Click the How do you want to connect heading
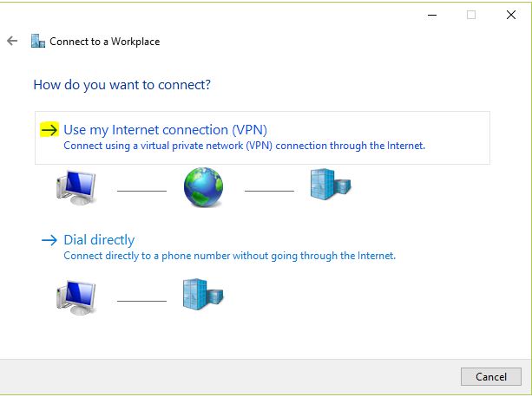532x397 pixels. [x=122, y=85]
